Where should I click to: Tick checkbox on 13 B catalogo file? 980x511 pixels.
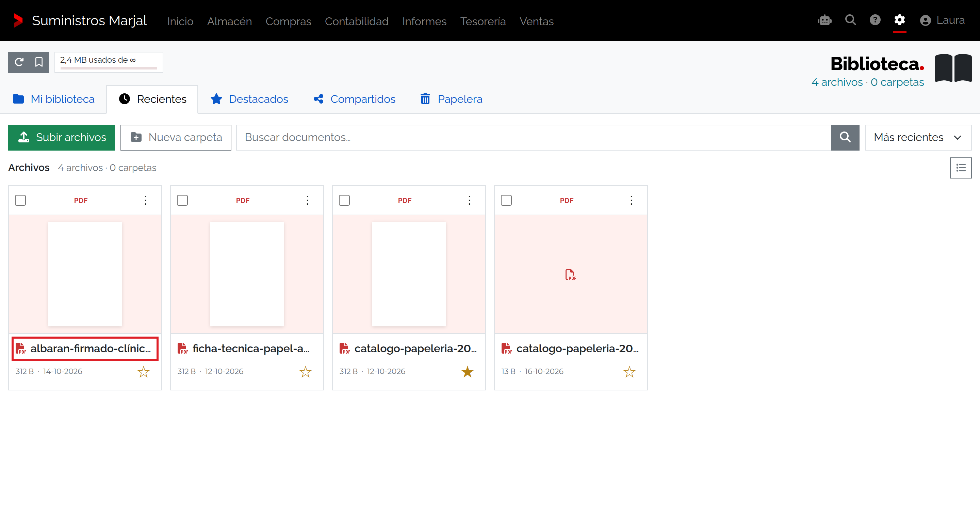[x=506, y=200]
